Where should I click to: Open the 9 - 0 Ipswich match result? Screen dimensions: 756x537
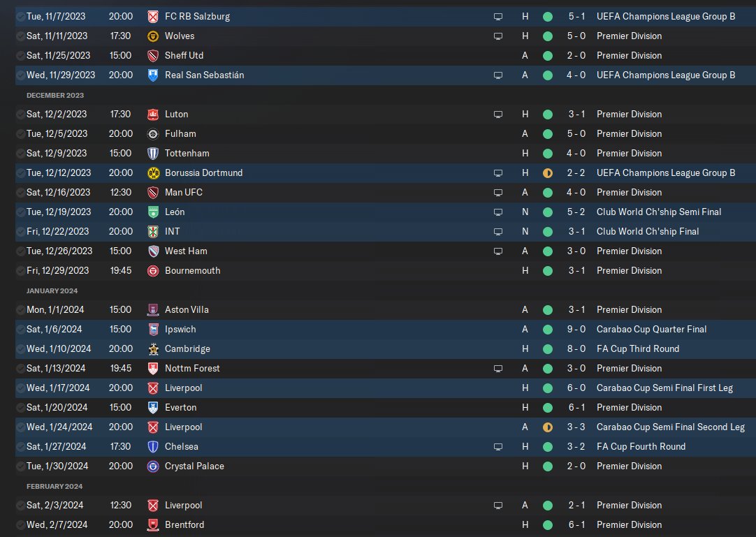(576, 329)
